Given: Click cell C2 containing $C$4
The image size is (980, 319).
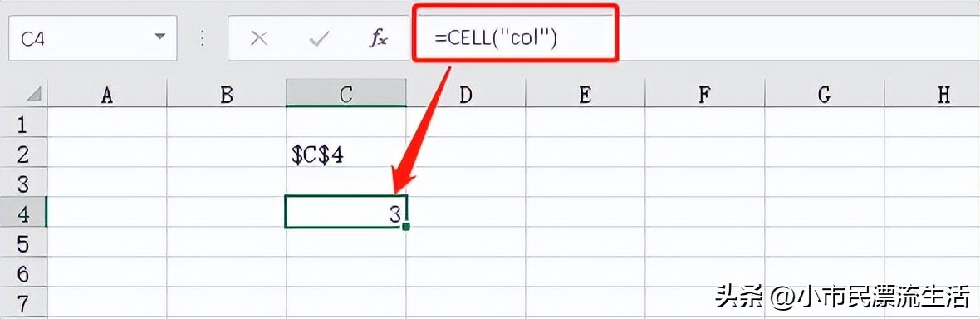Looking at the screenshot, I should 346,152.
